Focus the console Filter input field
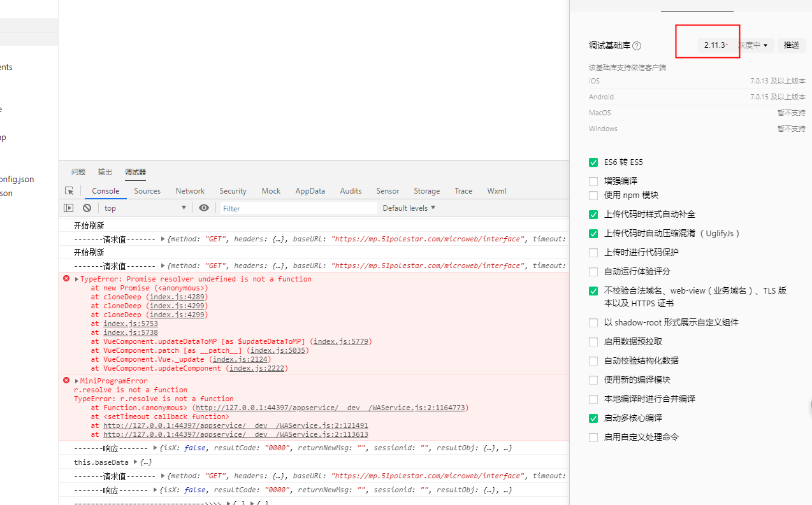 (298, 208)
